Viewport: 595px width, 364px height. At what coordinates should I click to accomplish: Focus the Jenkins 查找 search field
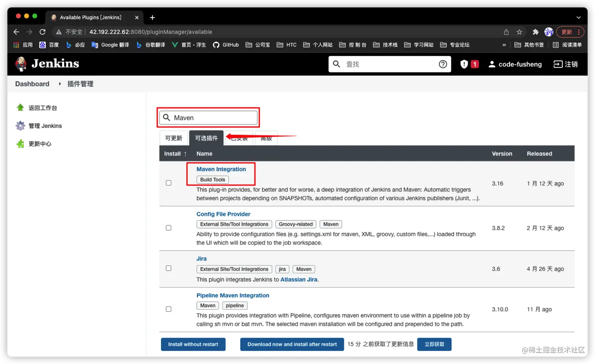pos(390,64)
